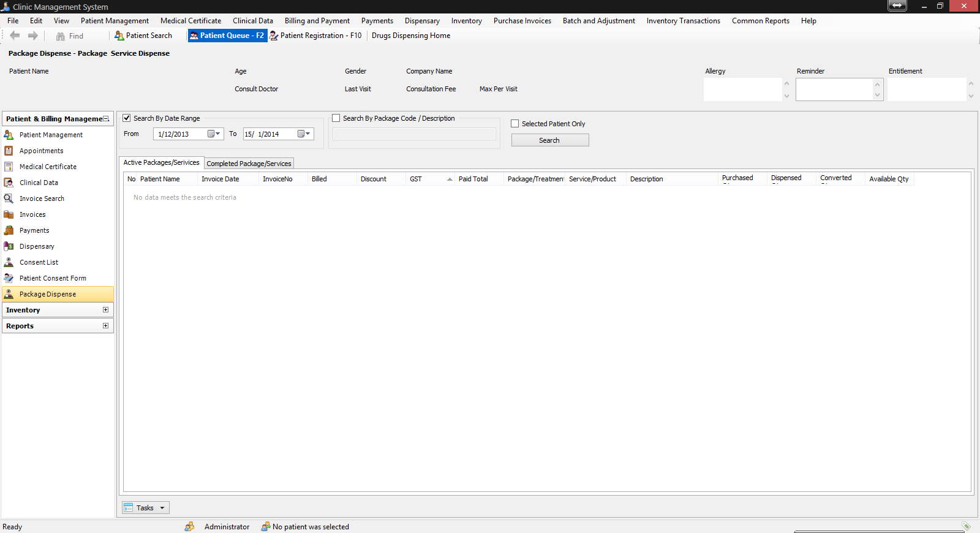The height and width of the screenshot is (533, 980).
Task: Open the Tasks dropdown arrow
Action: 162,508
